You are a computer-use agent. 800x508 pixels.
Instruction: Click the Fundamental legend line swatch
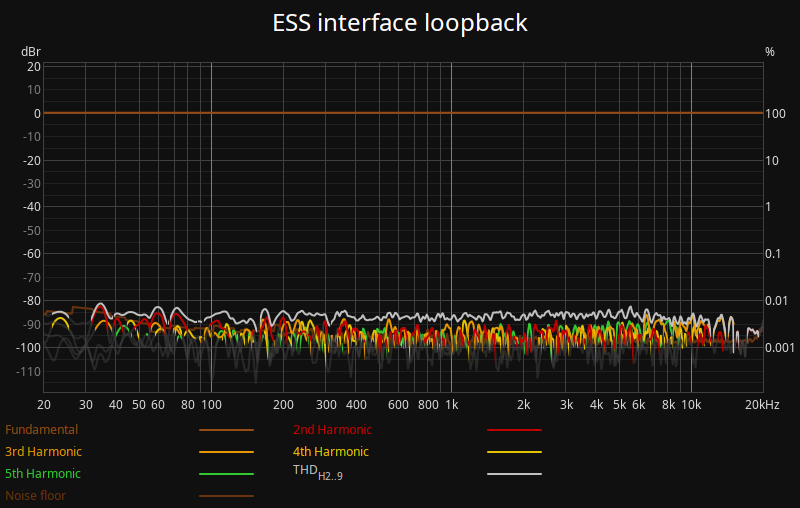point(227,430)
